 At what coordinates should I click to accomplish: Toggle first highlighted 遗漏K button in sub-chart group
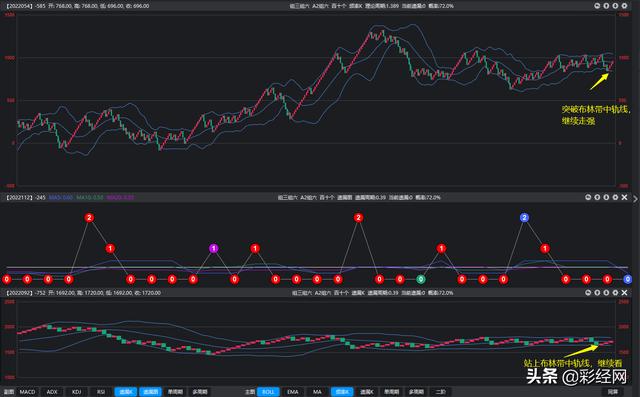(x=126, y=392)
